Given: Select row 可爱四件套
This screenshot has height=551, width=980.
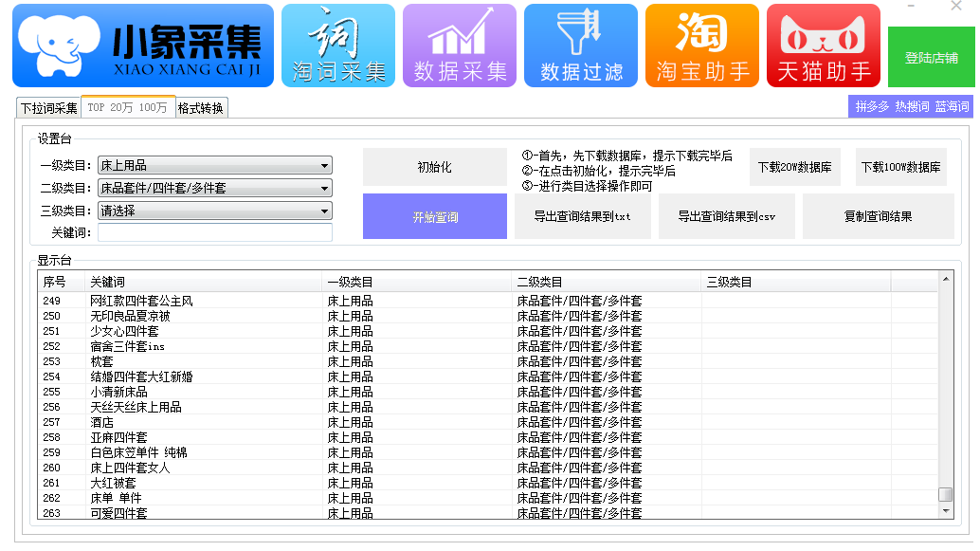Looking at the screenshot, I should pos(487,513).
